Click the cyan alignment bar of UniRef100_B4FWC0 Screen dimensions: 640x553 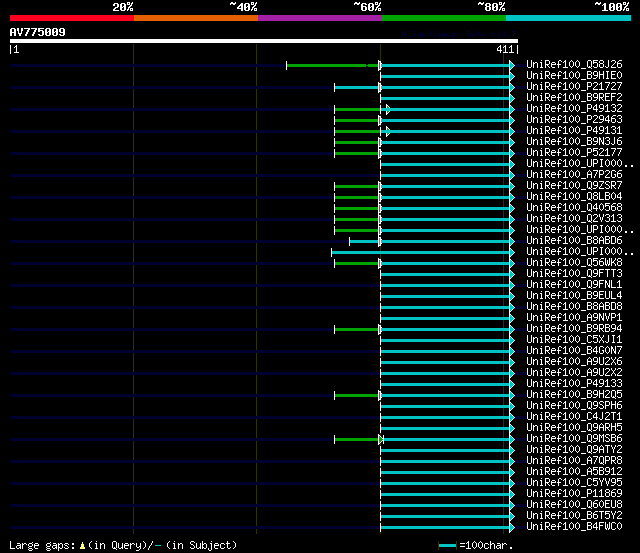(445, 528)
